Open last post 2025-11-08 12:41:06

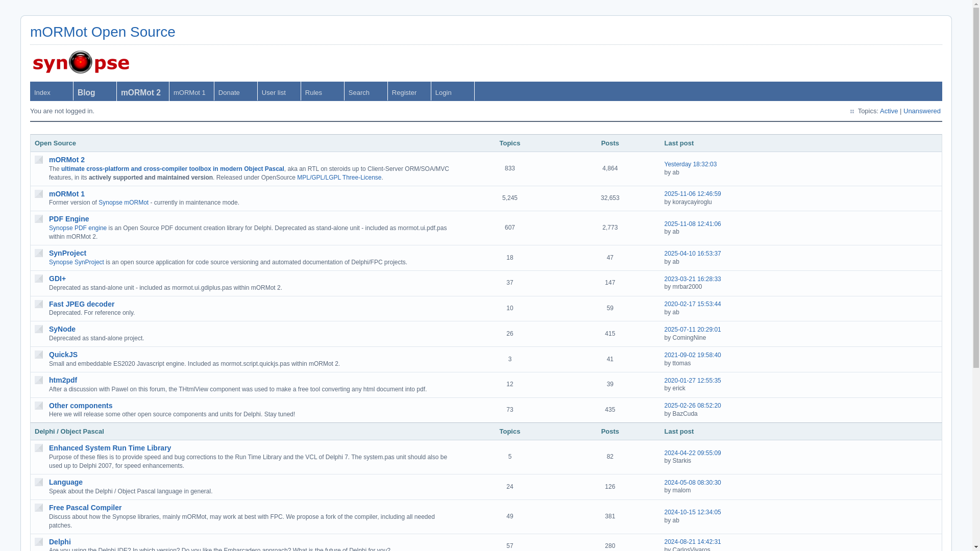pyautogui.click(x=693, y=224)
